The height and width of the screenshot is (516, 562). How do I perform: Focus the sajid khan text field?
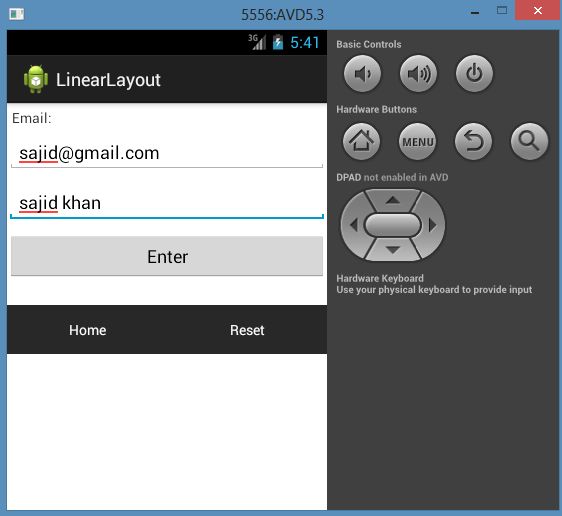click(167, 203)
